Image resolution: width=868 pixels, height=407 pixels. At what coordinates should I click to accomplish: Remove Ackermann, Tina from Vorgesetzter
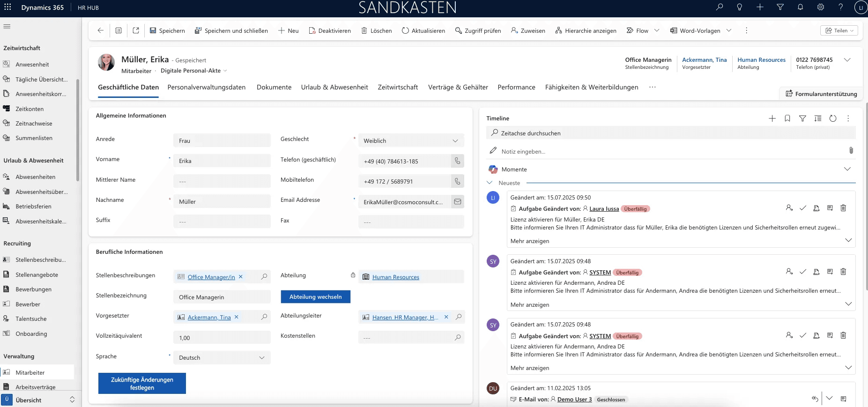tap(237, 317)
